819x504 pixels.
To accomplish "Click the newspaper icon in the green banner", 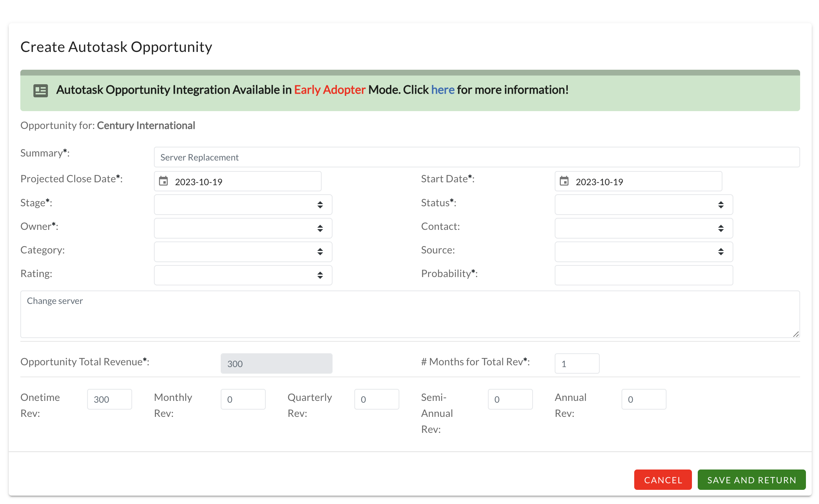I will click(x=40, y=90).
